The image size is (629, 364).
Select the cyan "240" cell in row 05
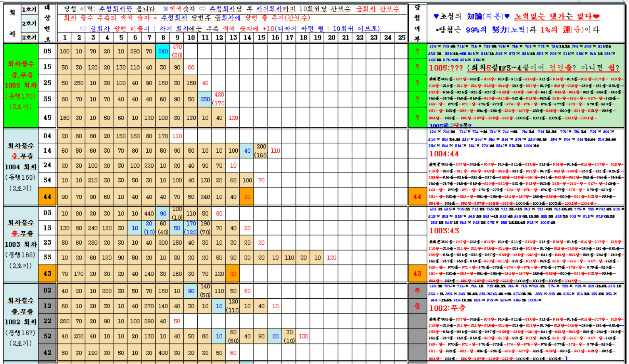click(163, 51)
